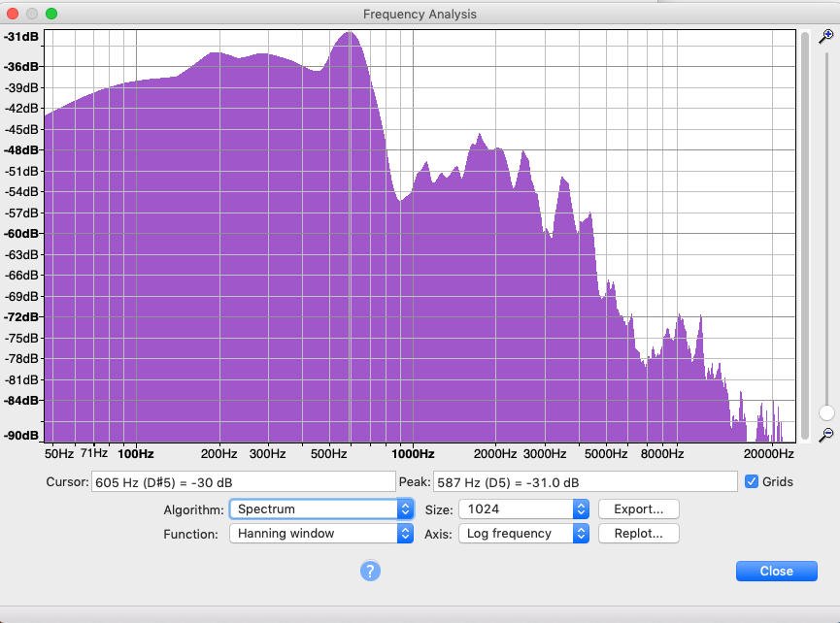Click the 1000Hz frequency axis label

click(x=413, y=454)
